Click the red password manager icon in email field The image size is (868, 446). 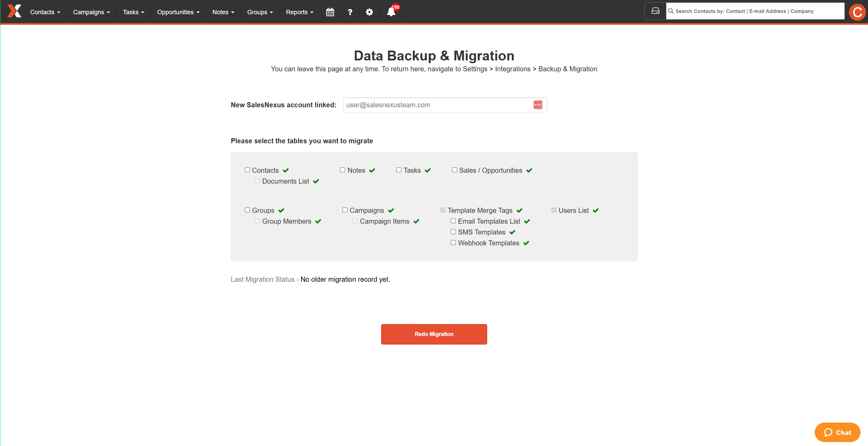[538, 105]
